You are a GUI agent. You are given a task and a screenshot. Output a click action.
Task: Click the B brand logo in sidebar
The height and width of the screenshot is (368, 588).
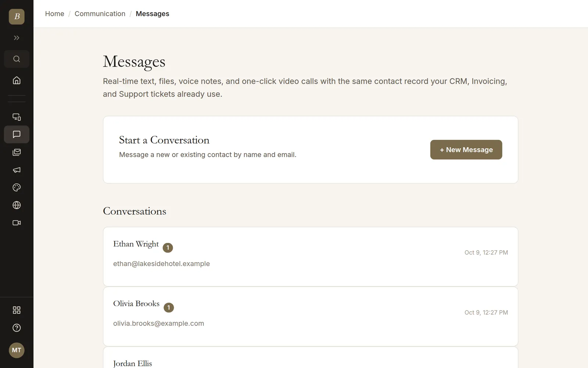(x=17, y=17)
